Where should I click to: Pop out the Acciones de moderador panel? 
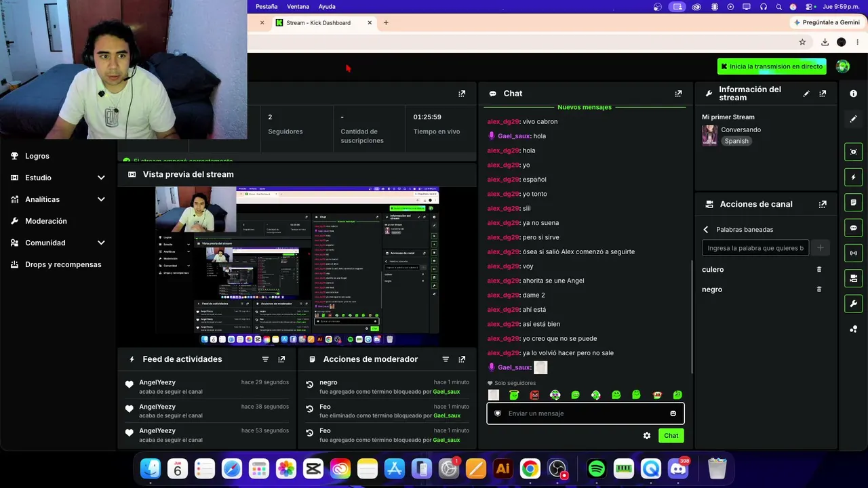point(462,359)
